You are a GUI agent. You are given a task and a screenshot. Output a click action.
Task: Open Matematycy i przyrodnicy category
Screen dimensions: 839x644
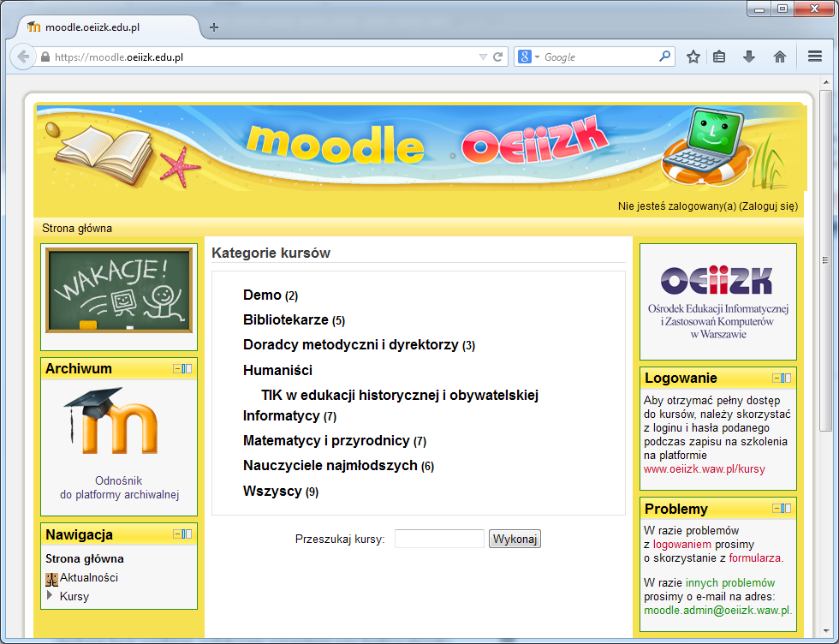[x=326, y=440]
